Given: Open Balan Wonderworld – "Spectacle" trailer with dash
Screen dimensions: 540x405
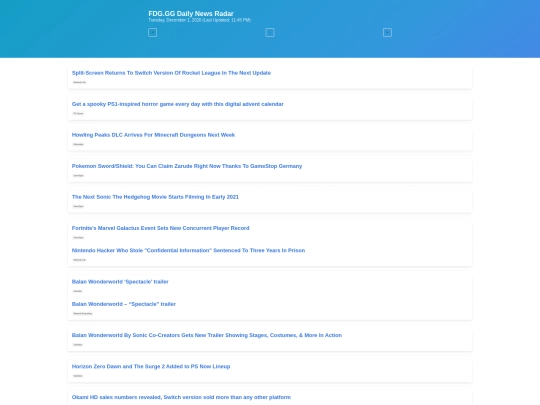Looking at the screenshot, I should tap(124, 304).
